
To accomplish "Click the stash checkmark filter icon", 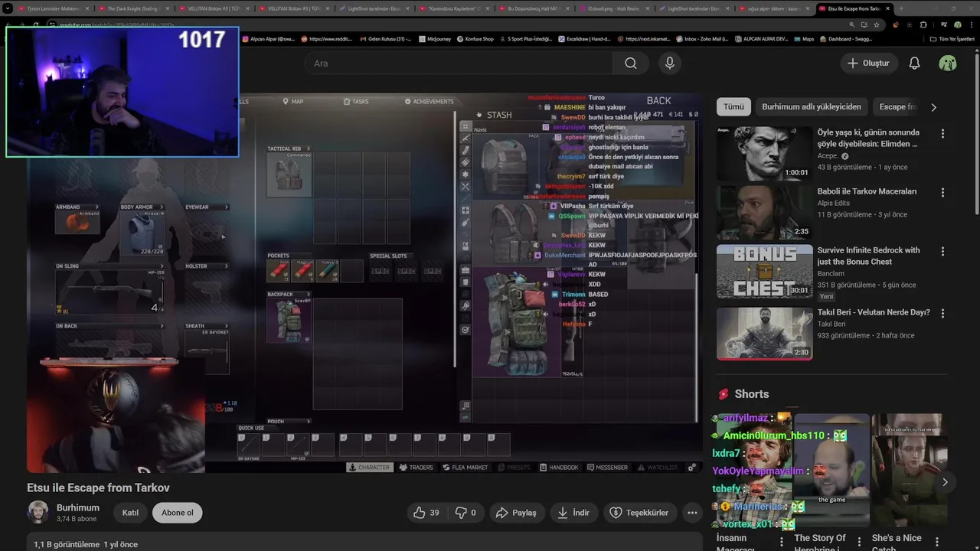I will (465, 330).
